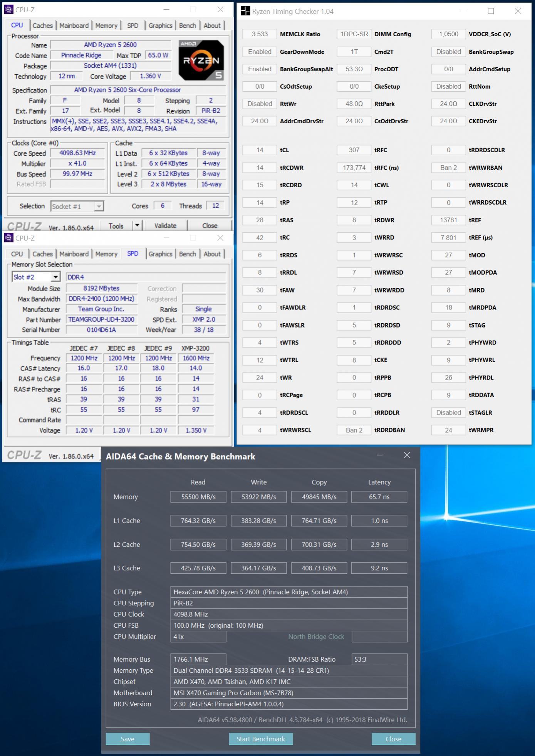Minimize the Ryzen Timing Checker window
Image resolution: width=535 pixels, height=756 pixels.
[x=464, y=11]
